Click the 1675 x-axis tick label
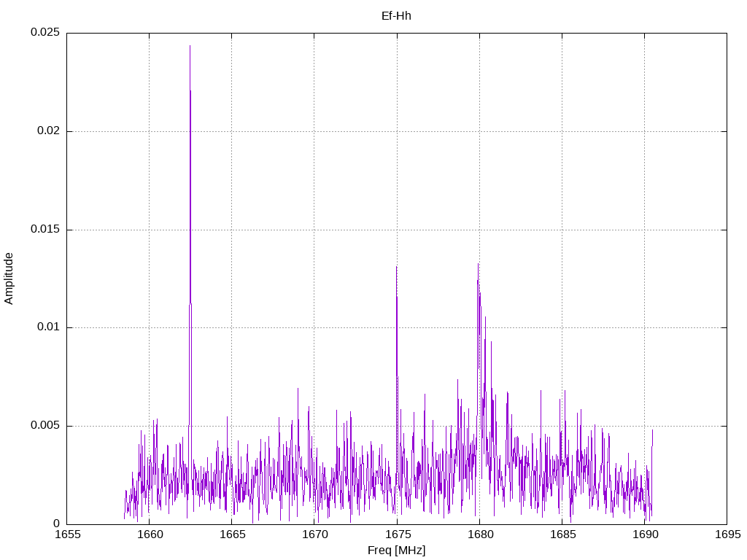Viewport: 747px width, 560px height. click(398, 534)
